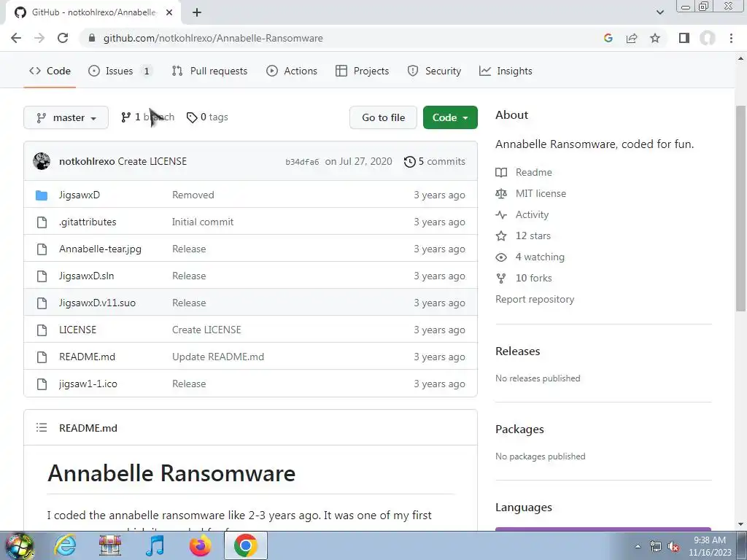Screen dimensions: 747x560
Task: Click Report repository
Action: pos(535,299)
